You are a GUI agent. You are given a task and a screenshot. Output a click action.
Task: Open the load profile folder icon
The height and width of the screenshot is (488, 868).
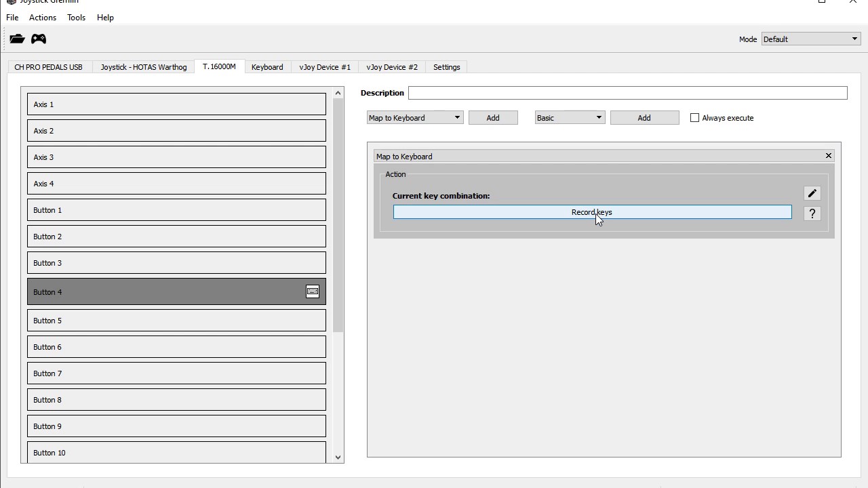point(17,39)
